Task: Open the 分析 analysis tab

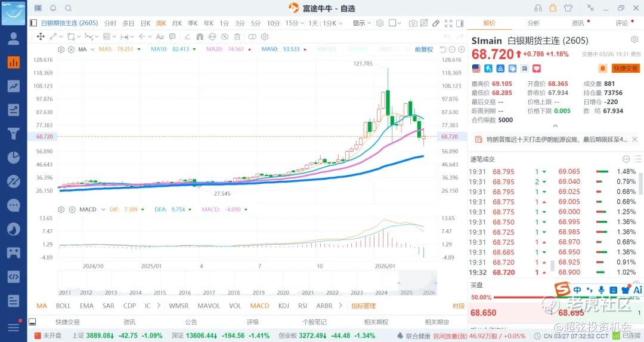Action: (533, 23)
